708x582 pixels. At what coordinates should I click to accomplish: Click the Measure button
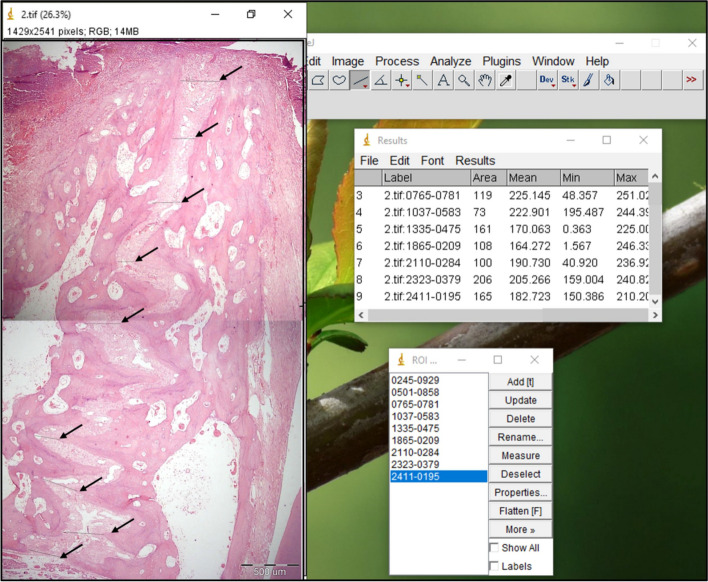tap(520, 456)
